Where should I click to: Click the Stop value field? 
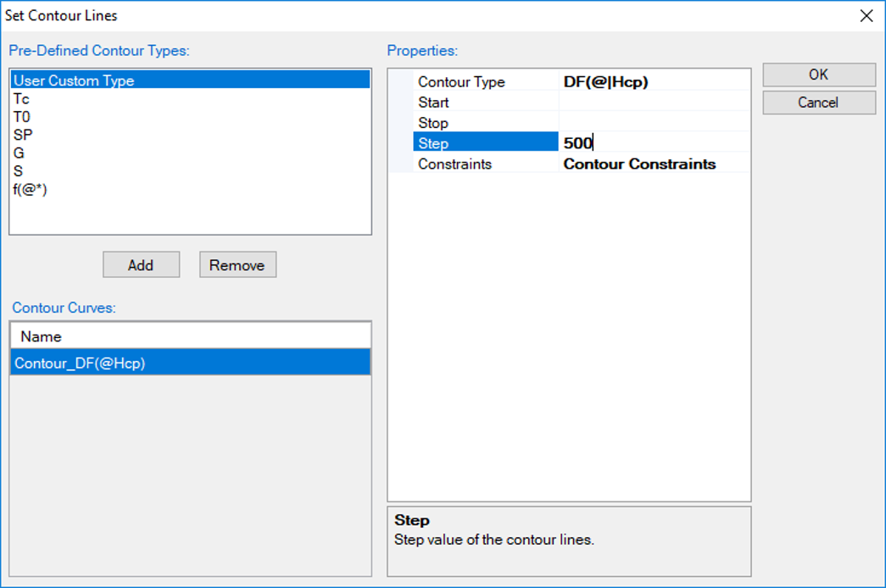[x=653, y=123]
